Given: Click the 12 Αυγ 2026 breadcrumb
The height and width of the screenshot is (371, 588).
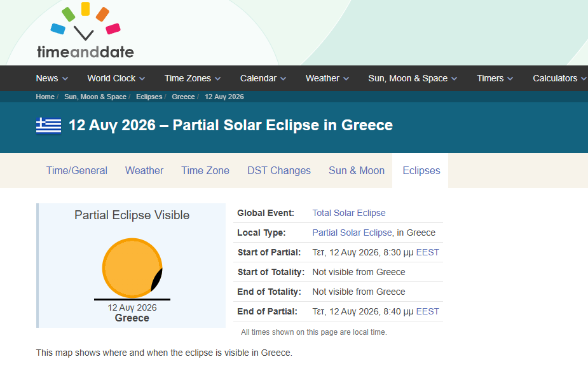Looking at the screenshot, I should [x=224, y=97].
